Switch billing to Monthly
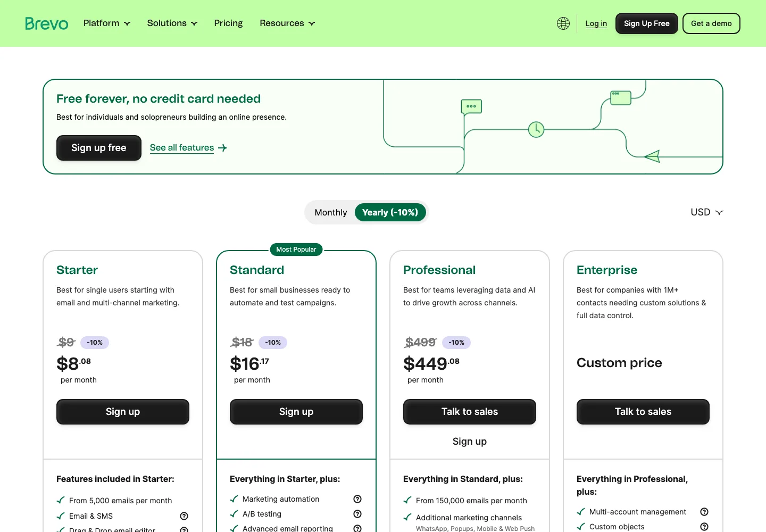 (331, 212)
